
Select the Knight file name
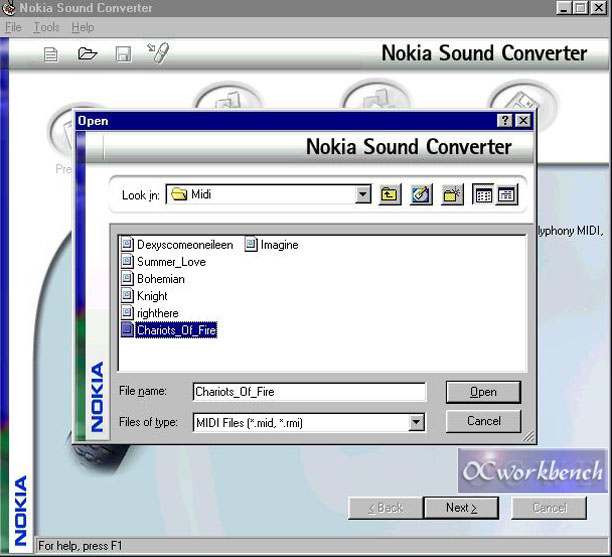(152, 296)
